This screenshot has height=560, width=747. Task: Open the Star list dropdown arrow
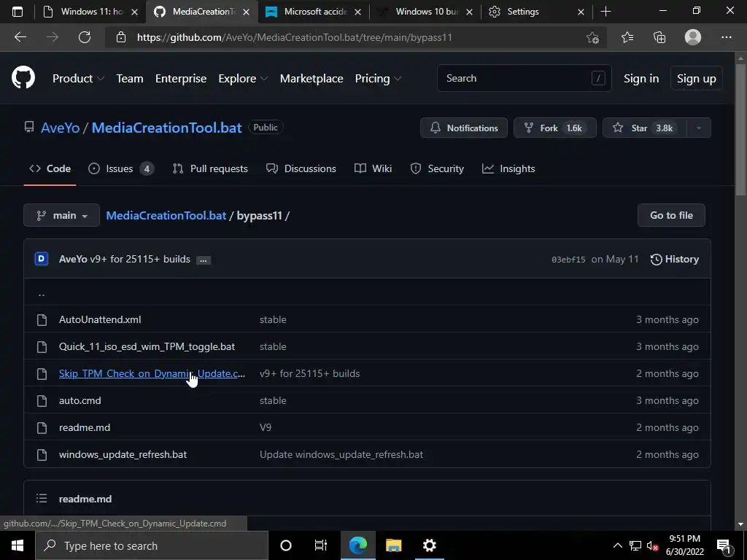point(699,128)
